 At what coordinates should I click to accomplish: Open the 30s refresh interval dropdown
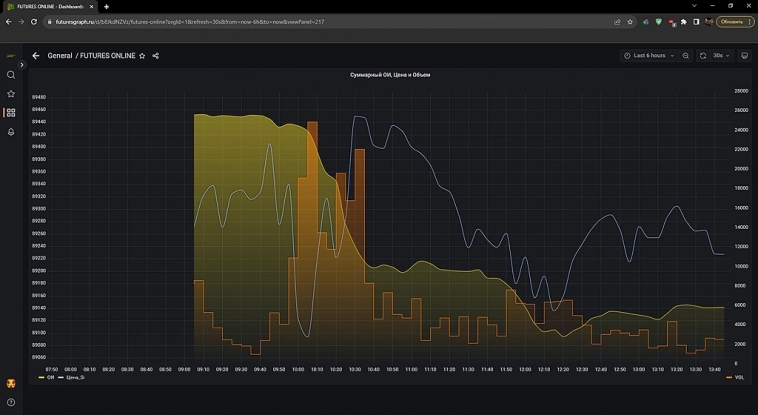pos(720,56)
